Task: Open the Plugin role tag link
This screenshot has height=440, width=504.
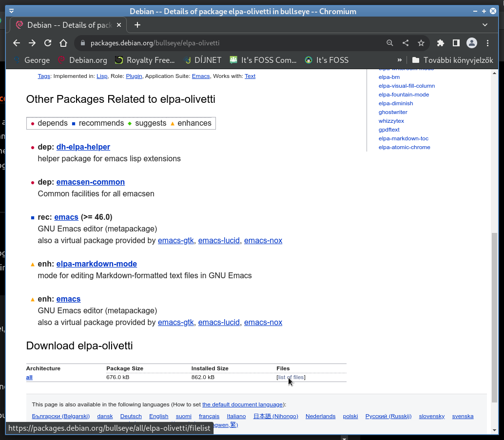Action: [x=134, y=76]
